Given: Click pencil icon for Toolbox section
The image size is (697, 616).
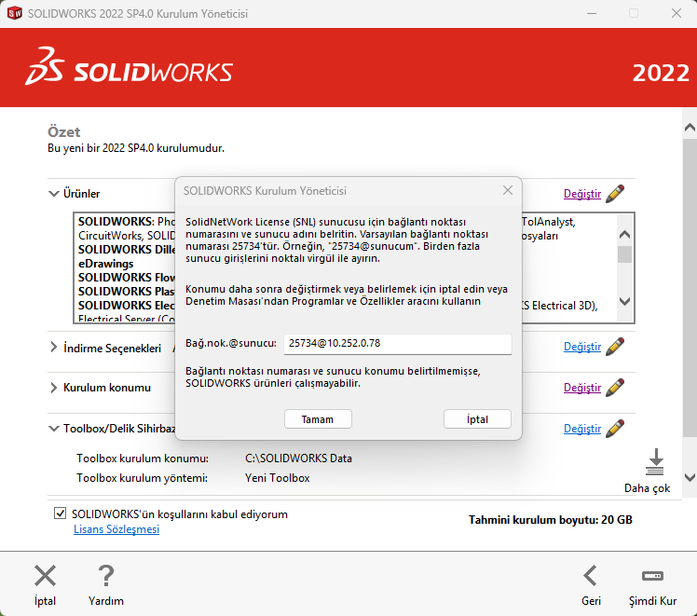Looking at the screenshot, I should pos(615,428).
